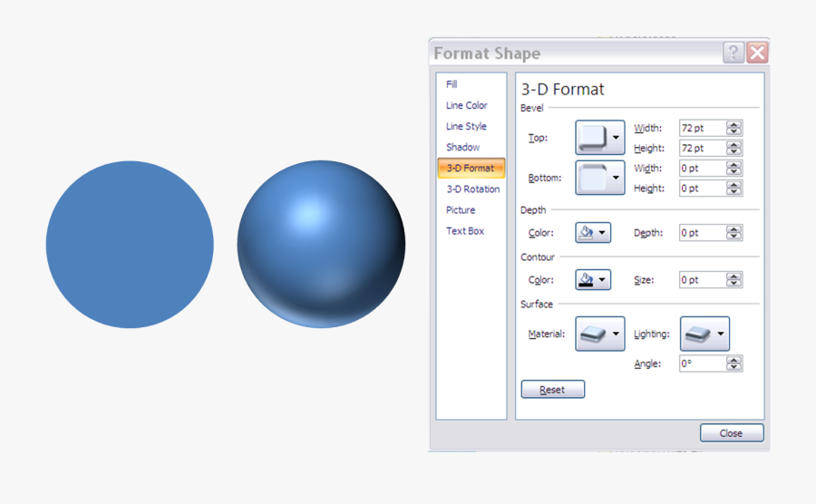Image resolution: width=816 pixels, height=504 pixels.
Task: Open the Line Color section
Action: tap(466, 105)
